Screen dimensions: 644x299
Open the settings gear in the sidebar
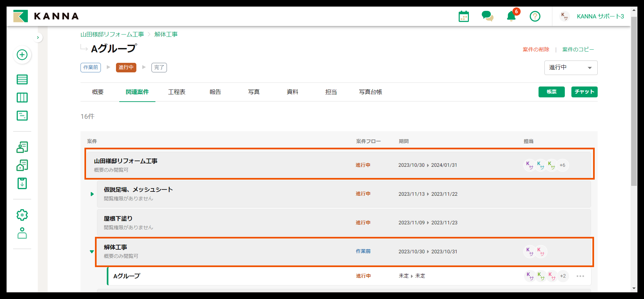click(22, 215)
